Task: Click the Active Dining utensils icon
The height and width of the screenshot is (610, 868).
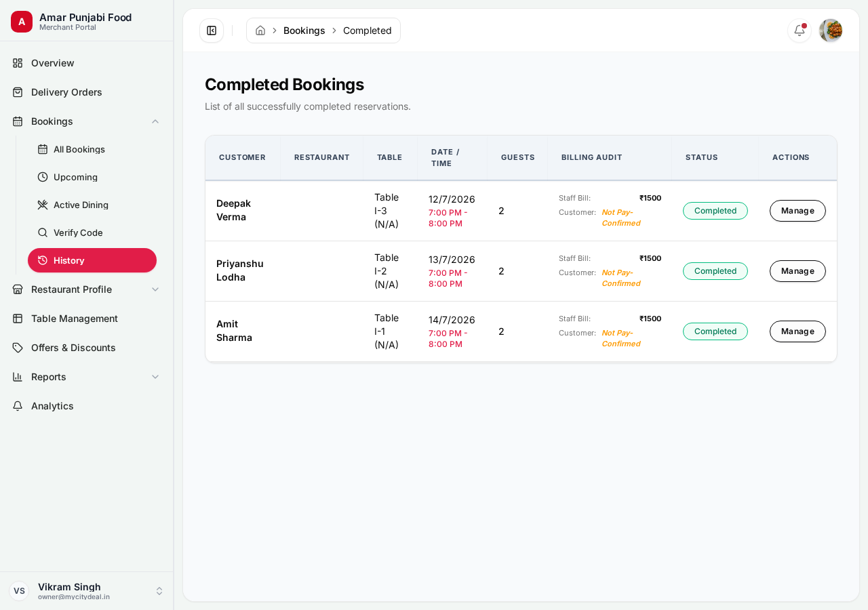Action: (x=43, y=205)
